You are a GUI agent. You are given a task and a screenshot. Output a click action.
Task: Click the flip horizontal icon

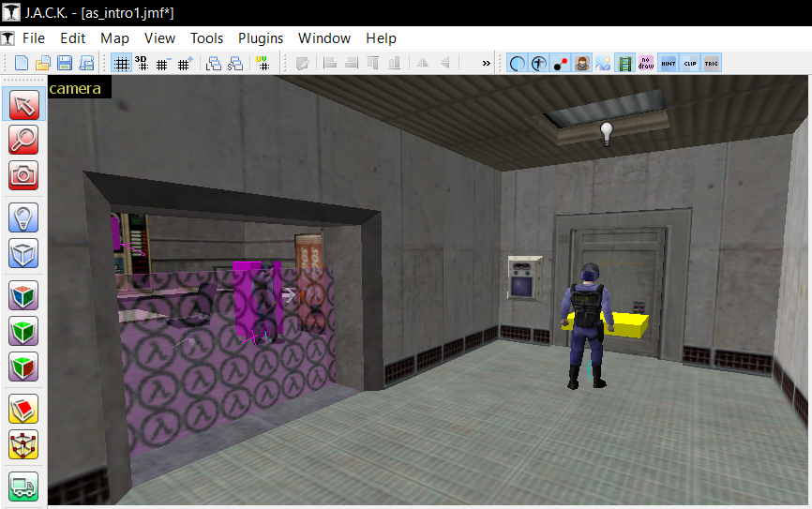423,63
